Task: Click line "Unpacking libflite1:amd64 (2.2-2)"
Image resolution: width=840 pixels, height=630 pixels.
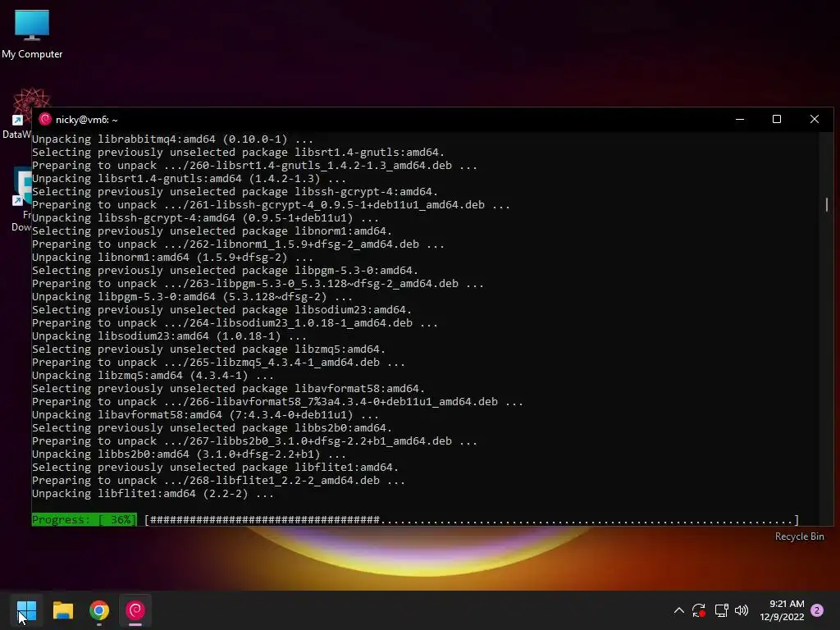Action: tap(153, 493)
